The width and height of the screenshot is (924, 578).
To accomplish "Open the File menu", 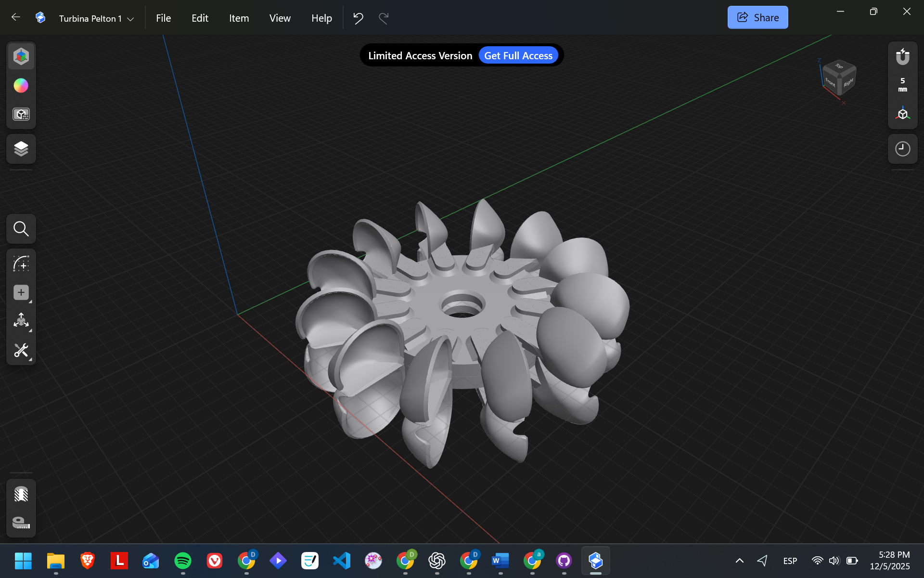I will point(163,18).
